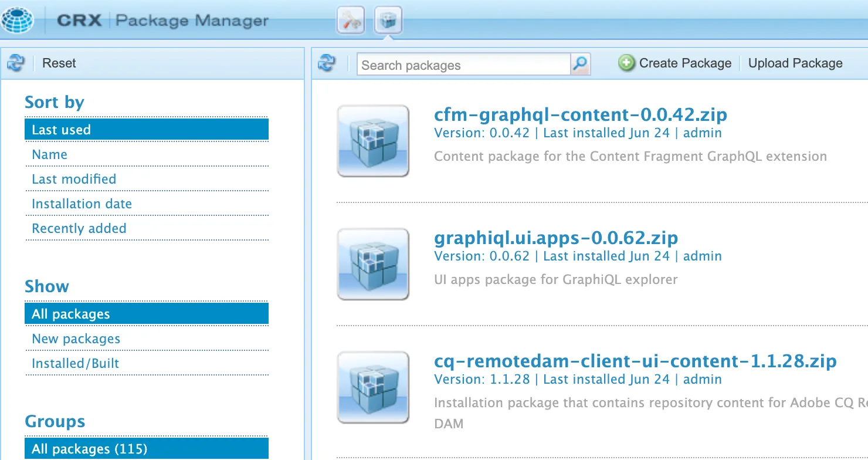Open cfm-graphql-content-0.0.42.zip package link
868x460 pixels.
coord(580,114)
